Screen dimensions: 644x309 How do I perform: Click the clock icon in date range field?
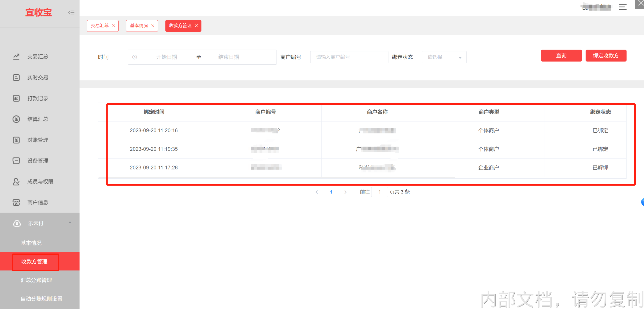pyautogui.click(x=134, y=57)
